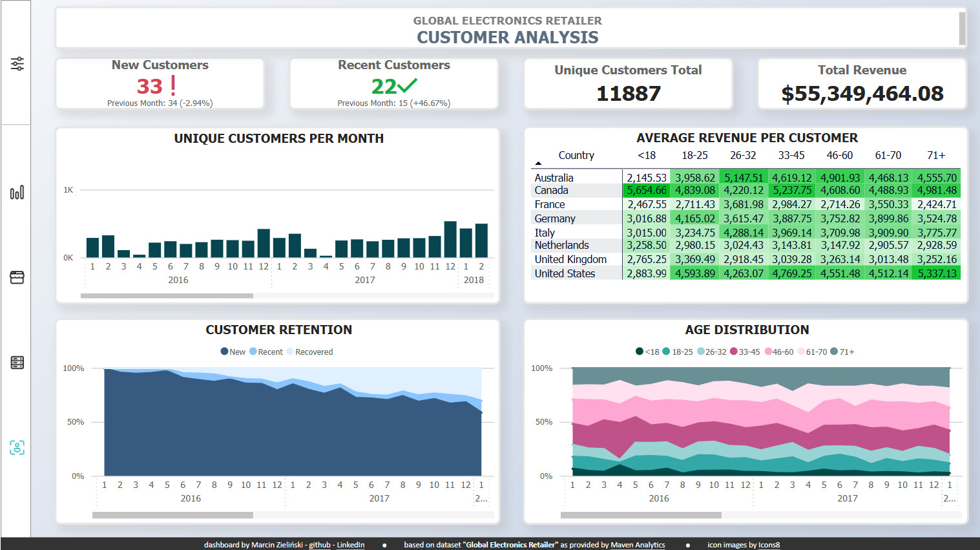Click the red exclamation mark beside 33
980x550 pixels.
(173, 85)
